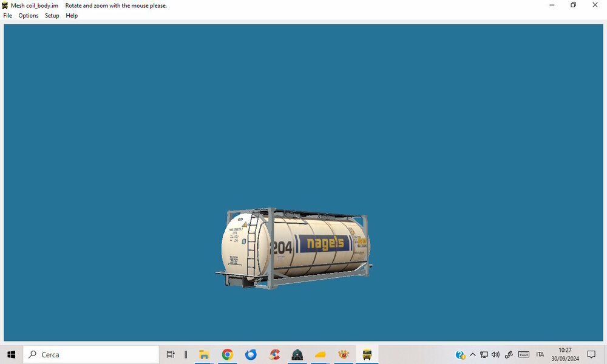Open the Help menu
This screenshot has width=607, height=364.
click(x=72, y=16)
